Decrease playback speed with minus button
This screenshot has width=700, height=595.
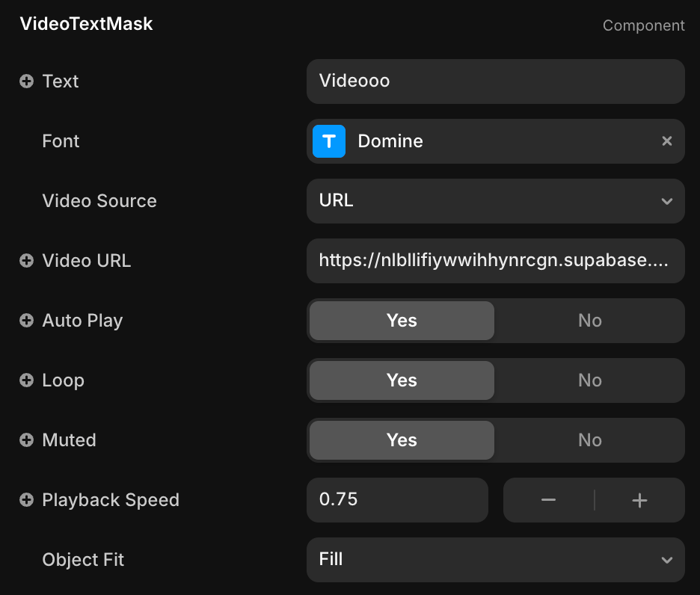(549, 500)
